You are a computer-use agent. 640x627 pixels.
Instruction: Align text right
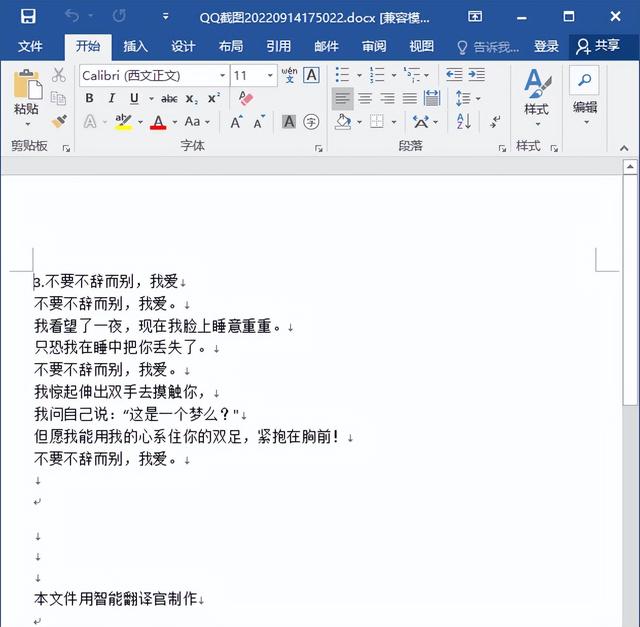pos(387,98)
